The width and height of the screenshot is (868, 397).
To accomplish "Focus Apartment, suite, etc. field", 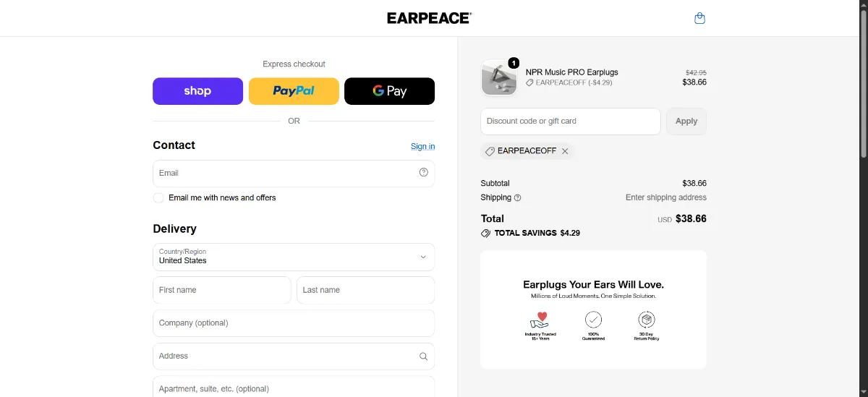I will click(294, 386).
